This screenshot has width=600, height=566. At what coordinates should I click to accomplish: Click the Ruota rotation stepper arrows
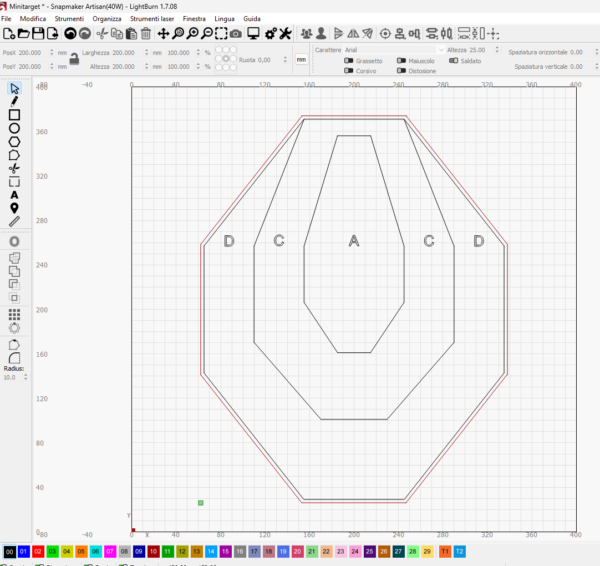tap(285, 60)
